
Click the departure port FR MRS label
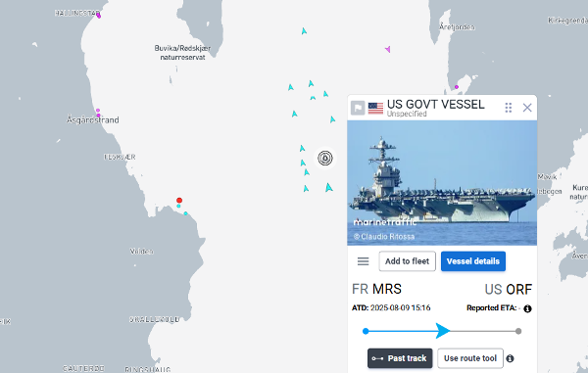pos(376,289)
